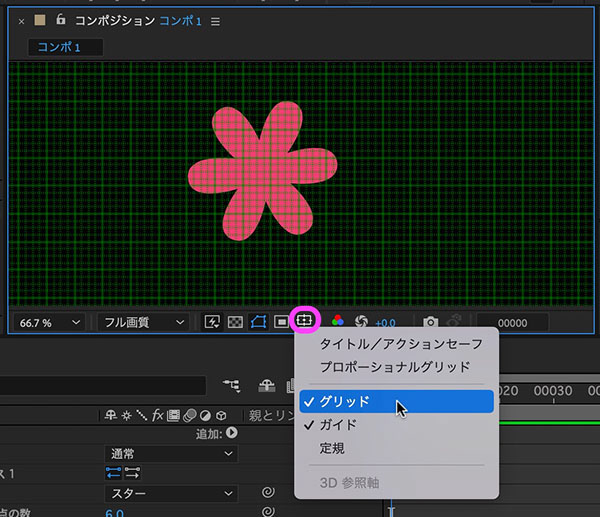Click the show snapshot icon
Screen dimensions: 600x517
tap(454, 321)
